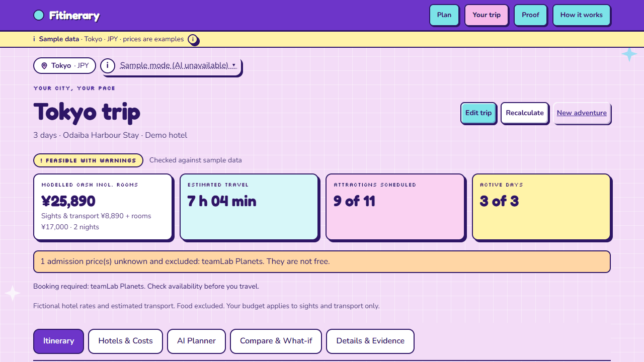Click the Fitinerary brand name text
Image resolution: width=644 pixels, height=362 pixels.
[x=74, y=16]
